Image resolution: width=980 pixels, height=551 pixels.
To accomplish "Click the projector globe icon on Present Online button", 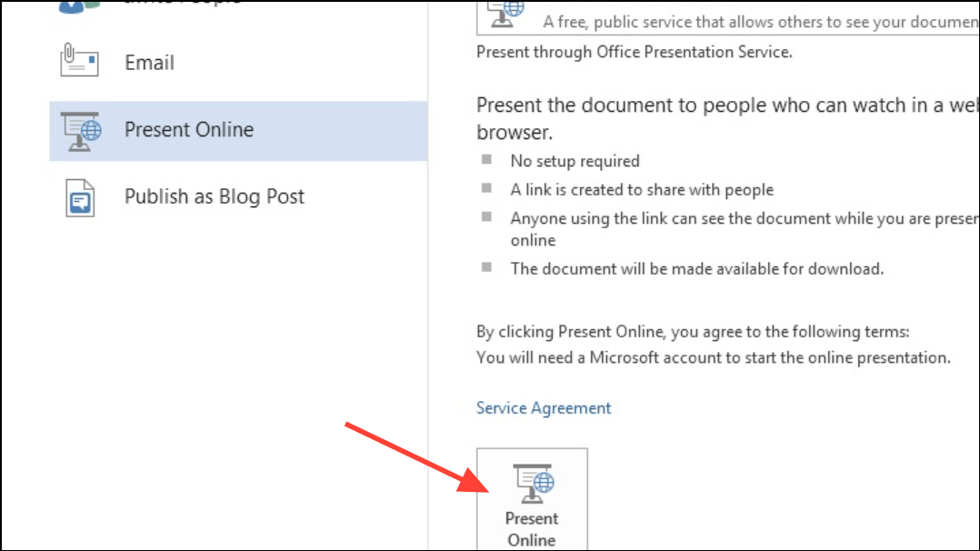I will coord(532,484).
